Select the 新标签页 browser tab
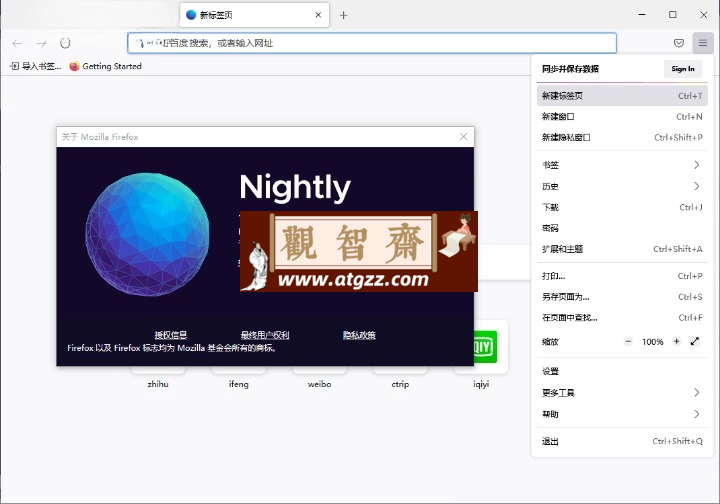The width and height of the screenshot is (720, 504). pyautogui.click(x=254, y=15)
